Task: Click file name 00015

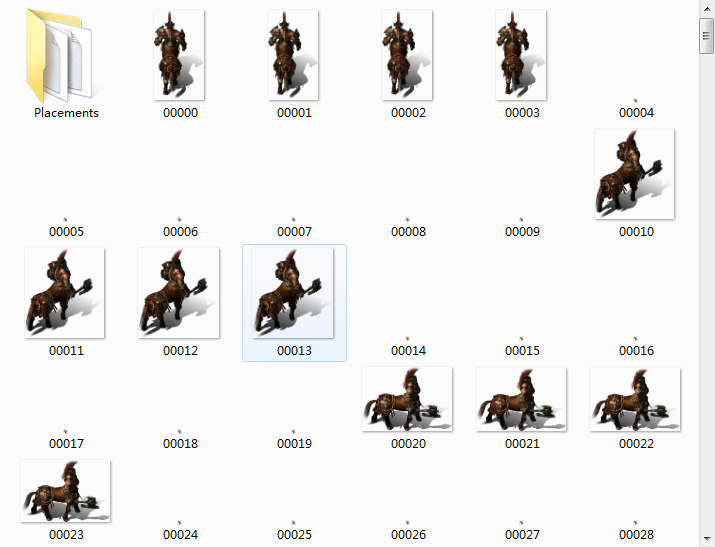Action: [x=523, y=351]
